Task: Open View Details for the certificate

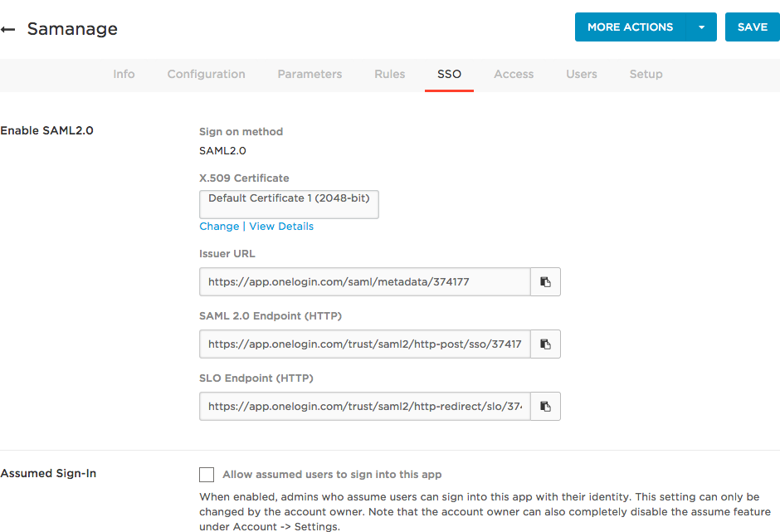Action: coord(281,227)
